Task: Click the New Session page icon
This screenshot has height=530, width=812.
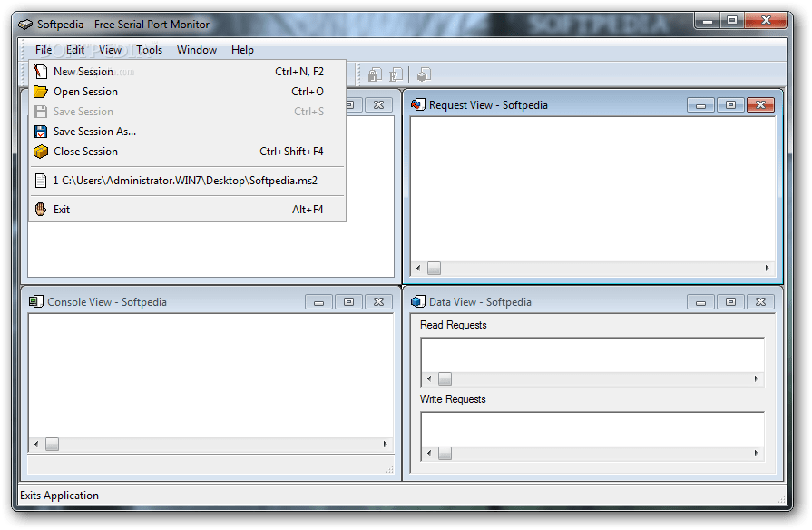Action: tap(41, 72)
